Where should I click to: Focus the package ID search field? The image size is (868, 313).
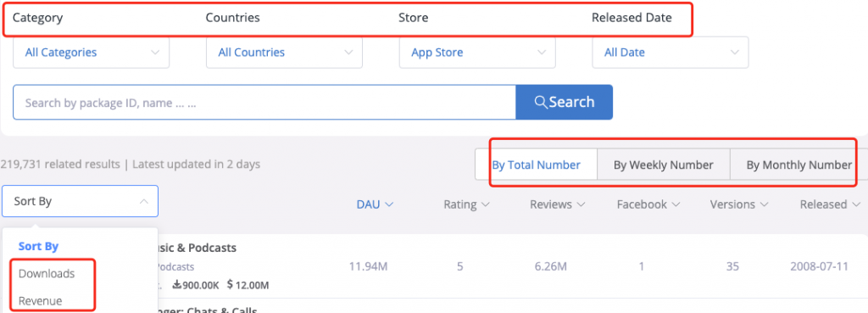264,102
